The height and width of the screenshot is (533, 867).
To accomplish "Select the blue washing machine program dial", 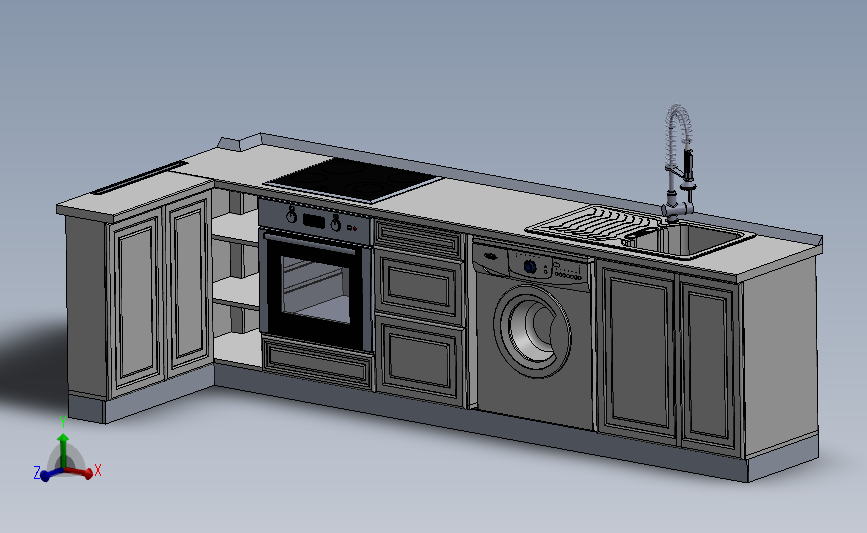I will [530, 266].
